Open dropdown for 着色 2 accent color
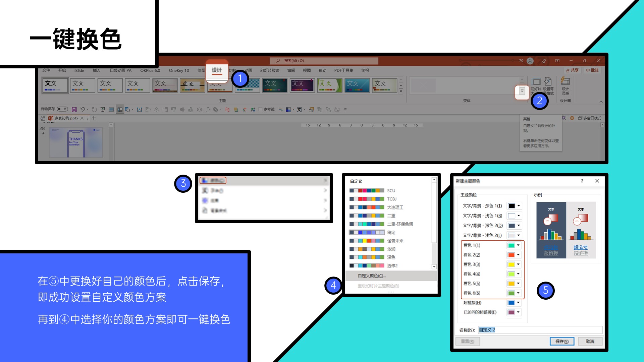The width and height of the screenshot is (644, 362). pos(518,255)
